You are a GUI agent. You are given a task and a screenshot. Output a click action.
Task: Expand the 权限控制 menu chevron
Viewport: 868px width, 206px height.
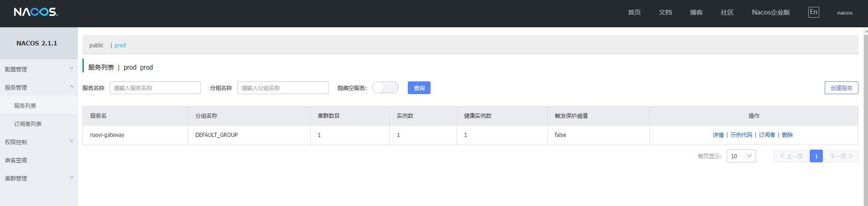click(71, 141)
